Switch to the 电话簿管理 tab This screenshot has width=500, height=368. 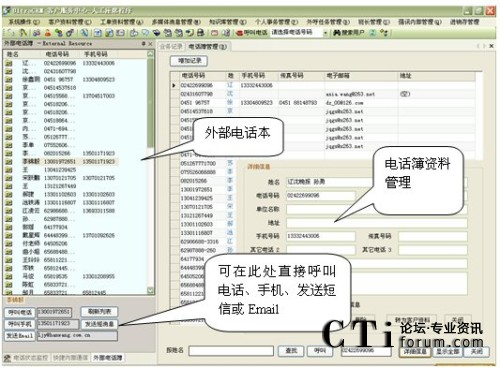(x=207, y=47)
